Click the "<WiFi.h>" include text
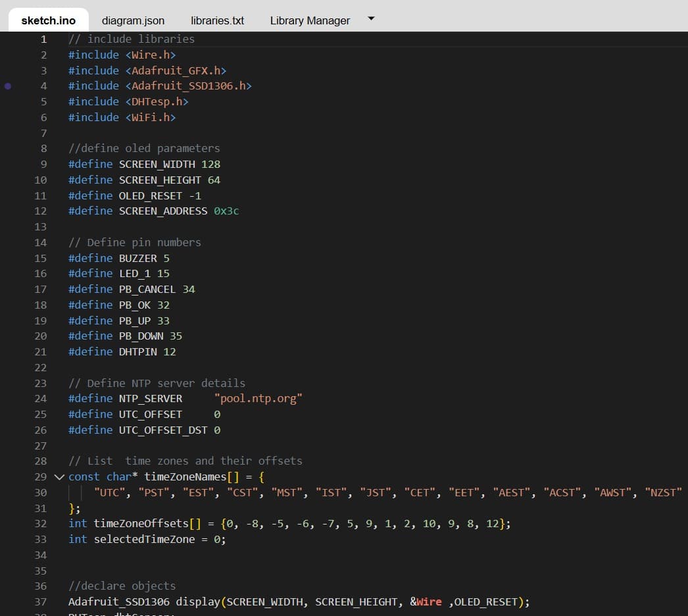This screenshot has height=616, width=688. click(151, 118)
